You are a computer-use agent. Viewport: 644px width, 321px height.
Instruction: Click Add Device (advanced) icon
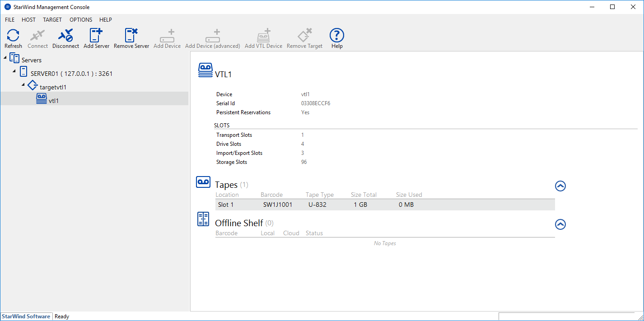coord(213,36)
